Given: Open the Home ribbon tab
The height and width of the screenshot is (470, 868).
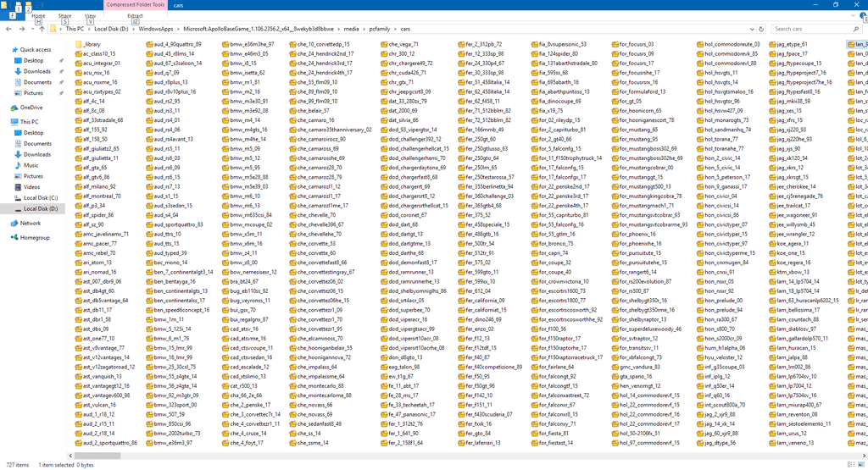Looking at the screenshot, I should 38,16.
